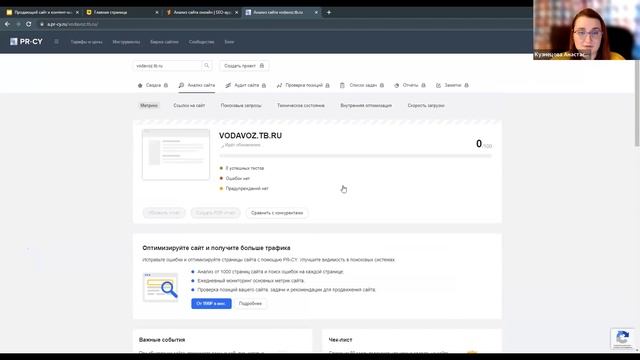Click Сравнить с конкурентами button
The width and height of the screenshot is (640, 360).
277,213
